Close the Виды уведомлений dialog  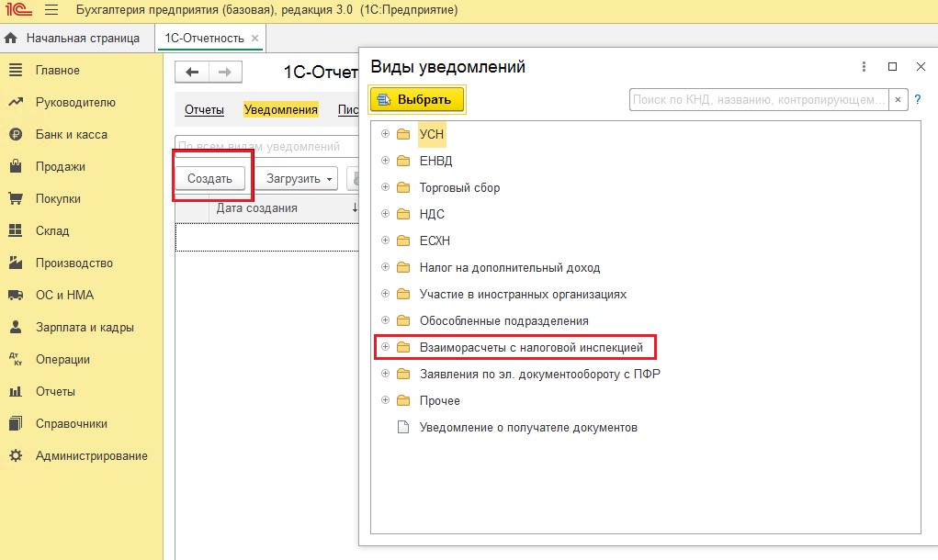coord(921,66)
